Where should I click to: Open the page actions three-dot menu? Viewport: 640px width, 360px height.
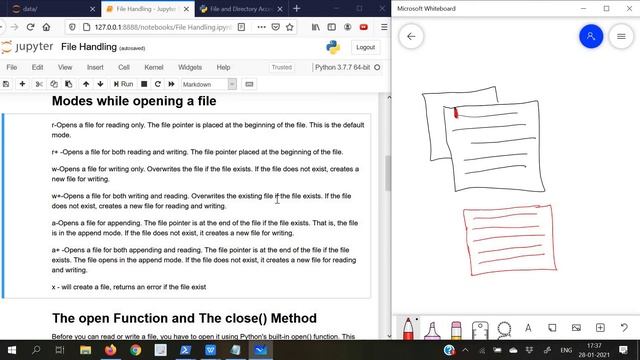[x=261, y=27]
